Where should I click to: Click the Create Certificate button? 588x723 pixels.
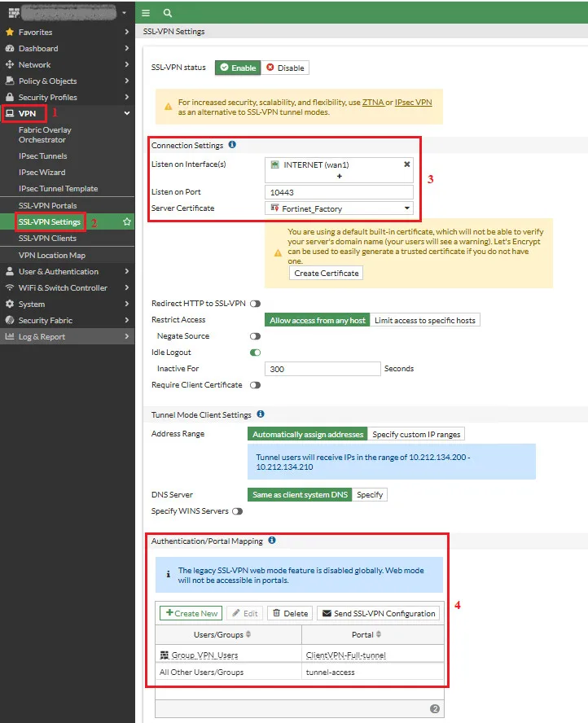pos(326,273)
